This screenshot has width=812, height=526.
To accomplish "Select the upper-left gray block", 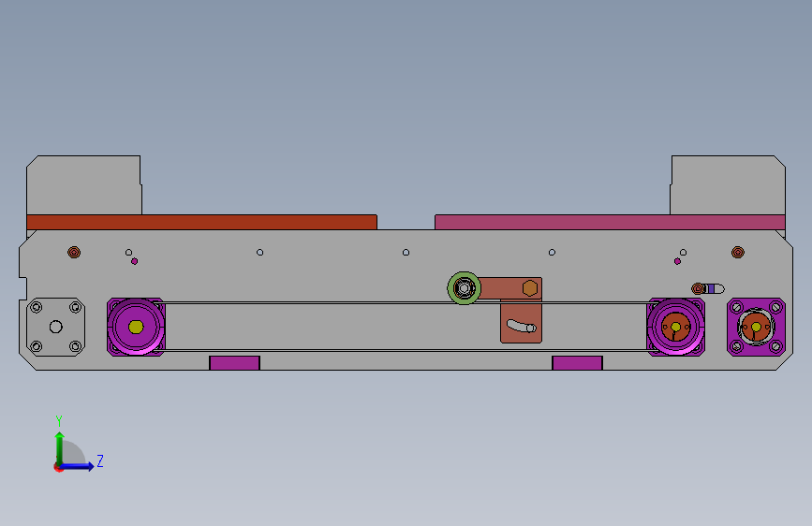I will pyautogui.click(x=84, y=184).
